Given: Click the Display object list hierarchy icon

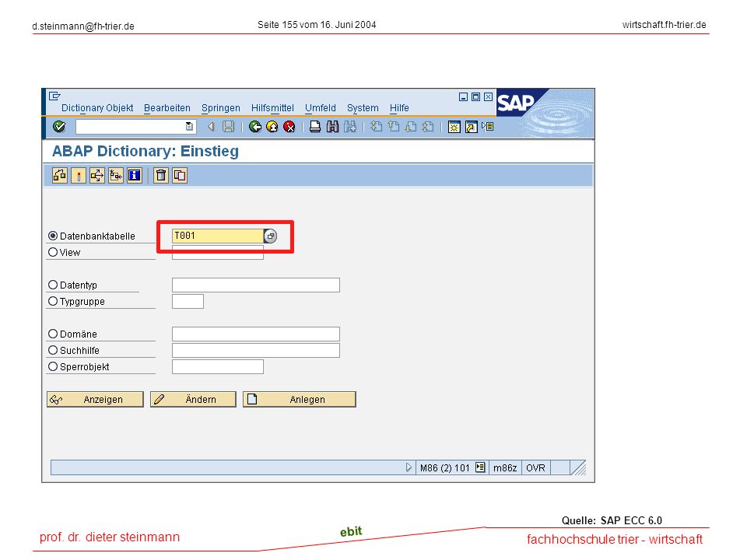Looking at the screenshot, I should 116,176.
